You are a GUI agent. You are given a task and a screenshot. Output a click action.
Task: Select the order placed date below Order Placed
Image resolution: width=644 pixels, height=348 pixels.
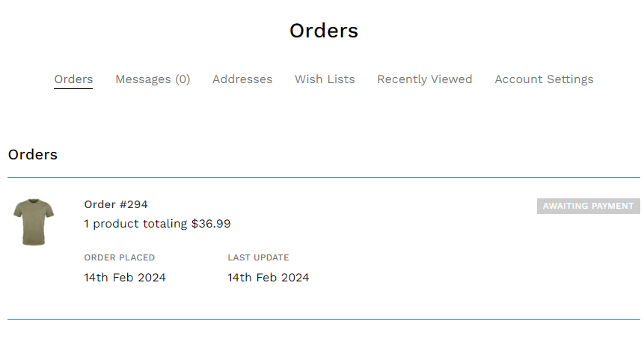125,278
